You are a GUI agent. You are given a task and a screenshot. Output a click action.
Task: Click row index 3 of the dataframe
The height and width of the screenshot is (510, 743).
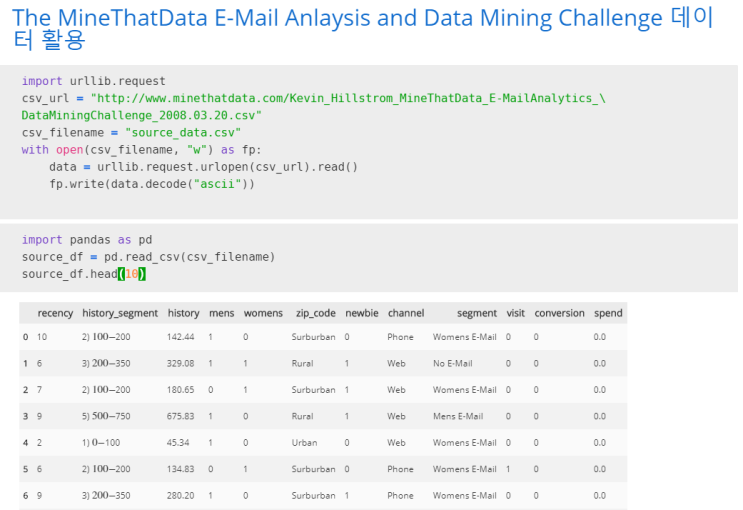[26, 416]
